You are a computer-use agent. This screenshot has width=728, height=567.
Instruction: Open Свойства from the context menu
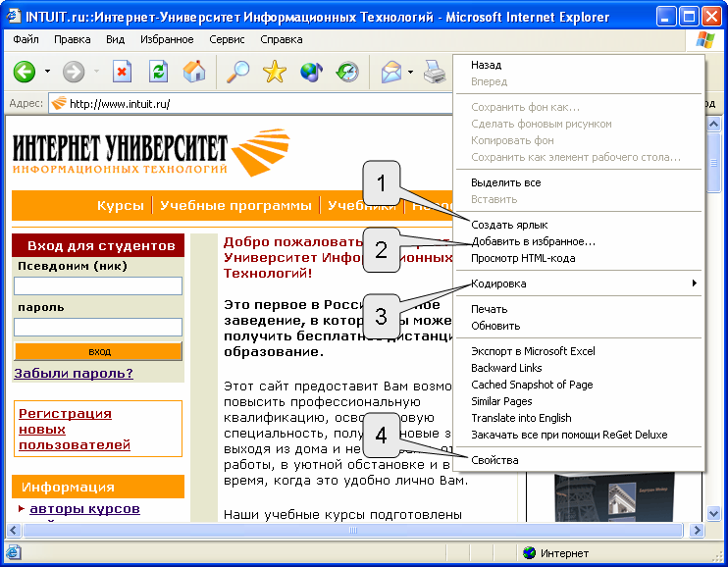579,460
